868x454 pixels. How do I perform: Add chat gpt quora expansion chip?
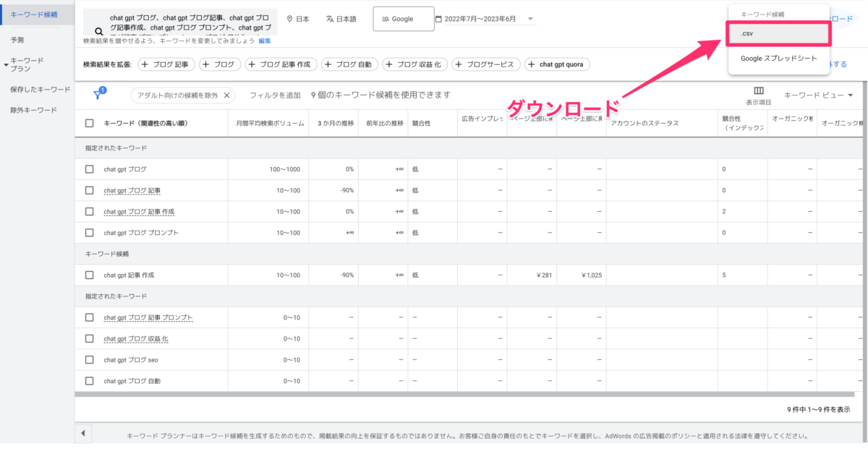click(557, 64)
